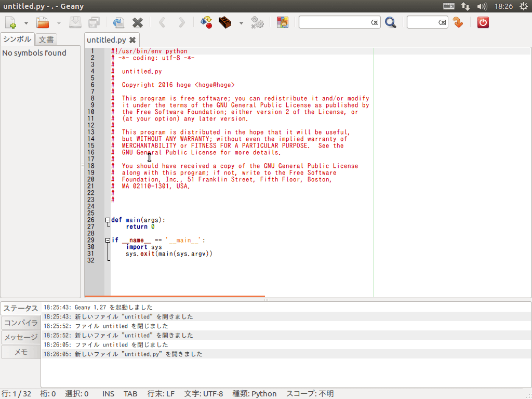The width and height of the screenshot is (532, 399).
Task: Click the red Quit power icon
Action: coord(483,23)
